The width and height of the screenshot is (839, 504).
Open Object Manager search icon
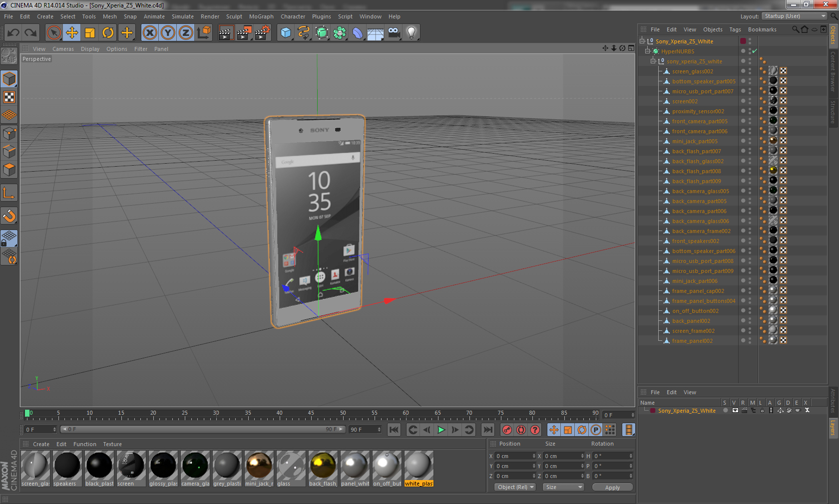[x=796, y=29]
